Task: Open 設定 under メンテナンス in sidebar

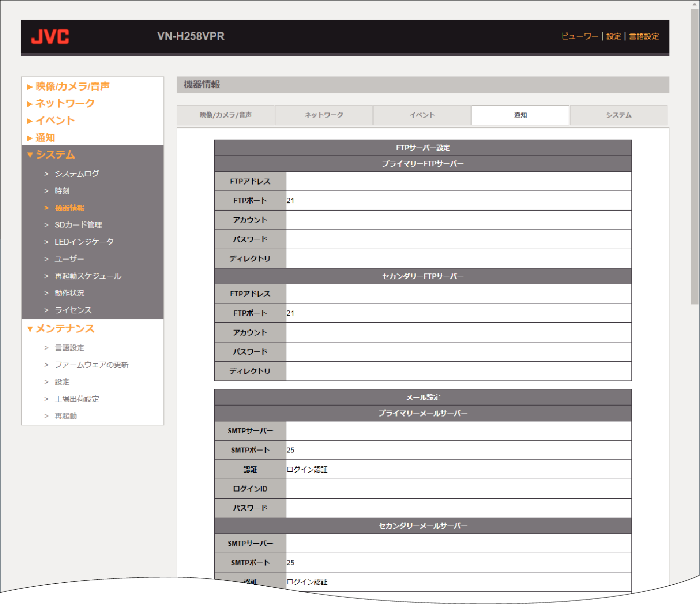Action: click(62, 381)
